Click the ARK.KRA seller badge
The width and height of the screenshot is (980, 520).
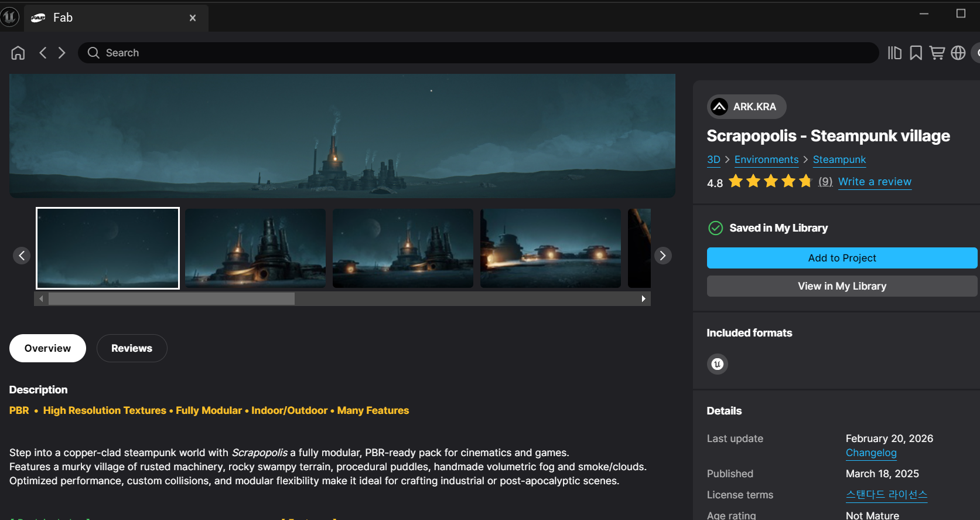tap(746, 107)
